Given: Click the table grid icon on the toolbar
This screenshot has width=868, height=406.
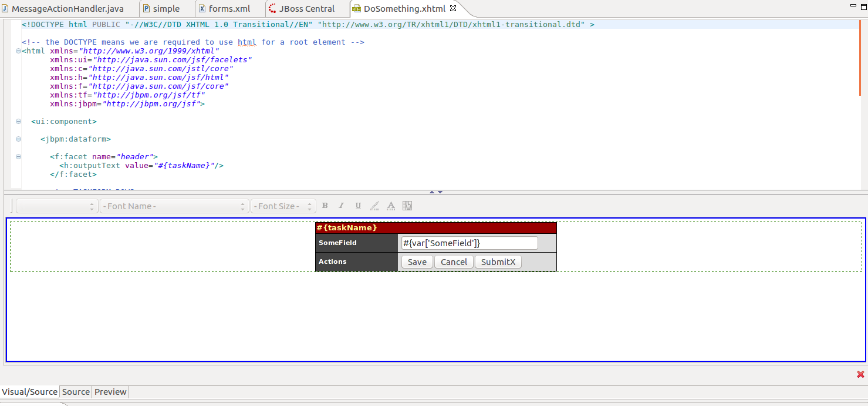Looking at the screenshot, I should (x=407, y=206).
